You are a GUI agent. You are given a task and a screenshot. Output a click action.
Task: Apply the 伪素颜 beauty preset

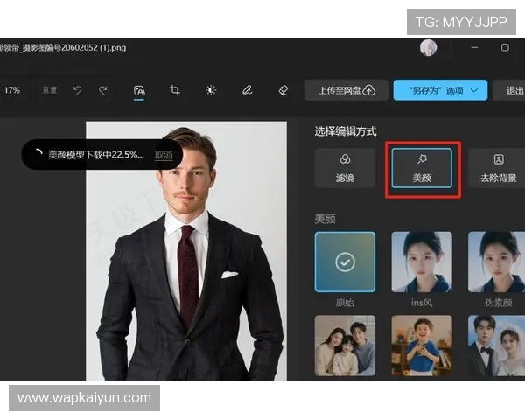click(496, 262)
